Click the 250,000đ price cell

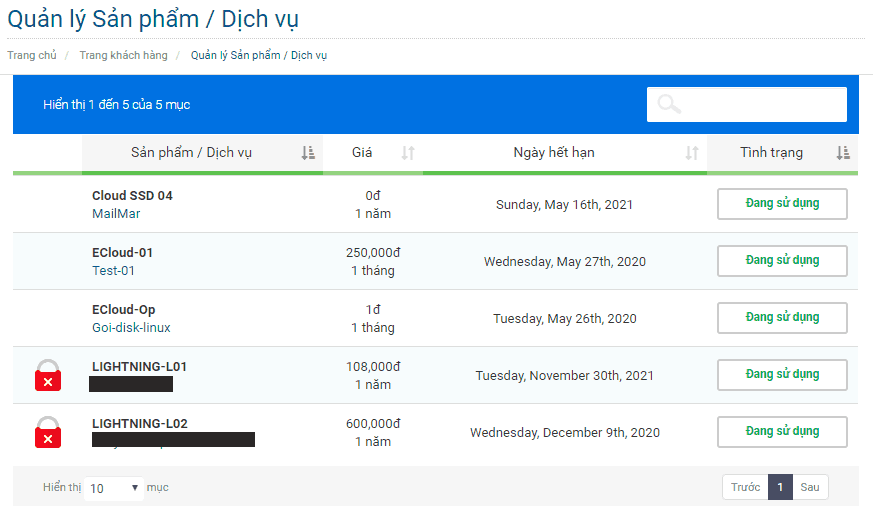tap(373, 253)
